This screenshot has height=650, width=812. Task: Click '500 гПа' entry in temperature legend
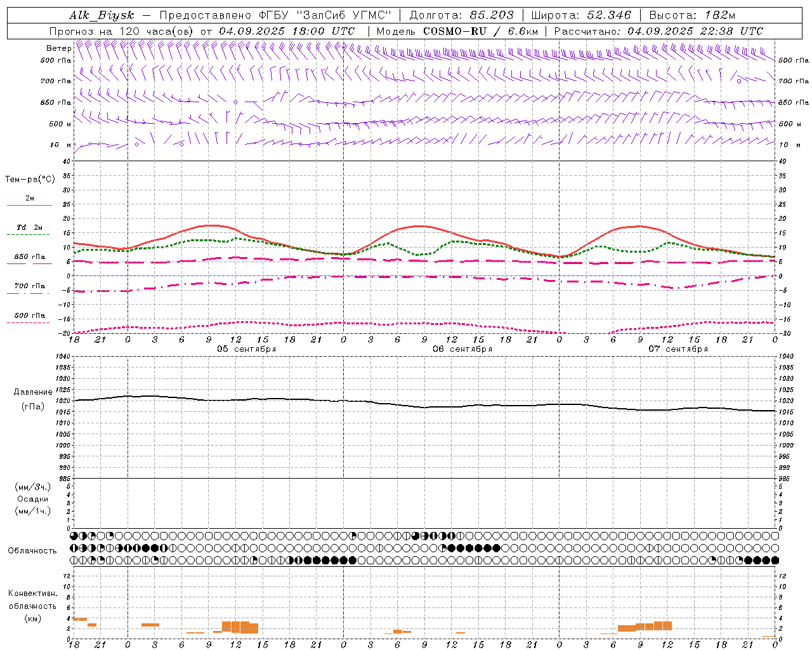(x=30, y=315)
